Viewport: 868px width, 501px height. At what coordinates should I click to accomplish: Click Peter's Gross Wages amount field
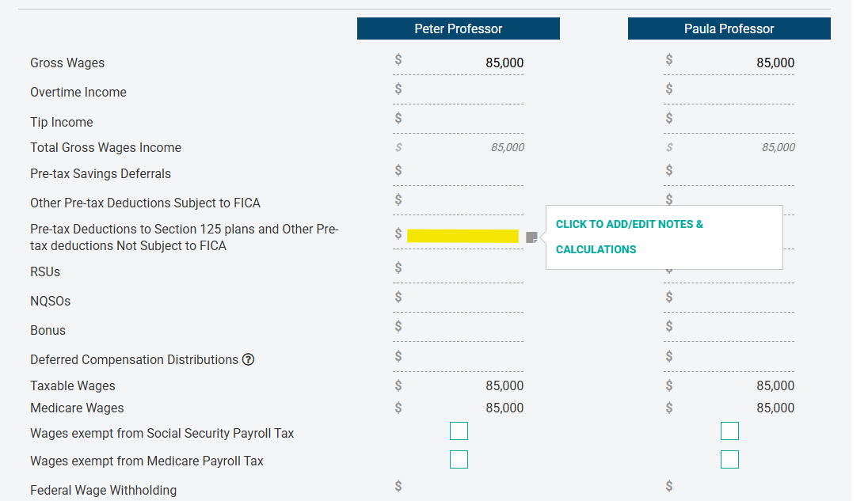467,63
